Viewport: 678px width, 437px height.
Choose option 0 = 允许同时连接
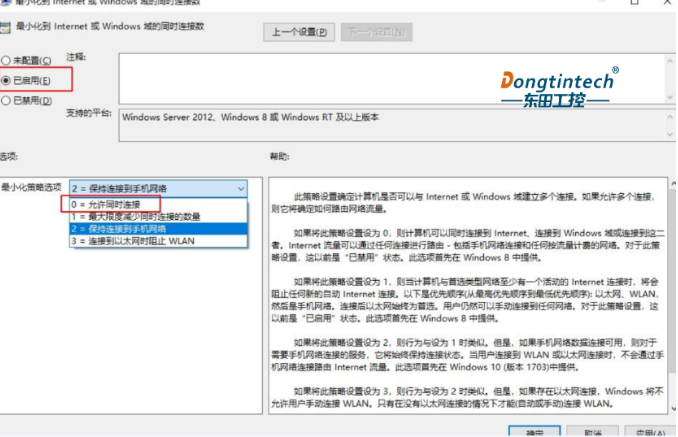click(158, 204)
